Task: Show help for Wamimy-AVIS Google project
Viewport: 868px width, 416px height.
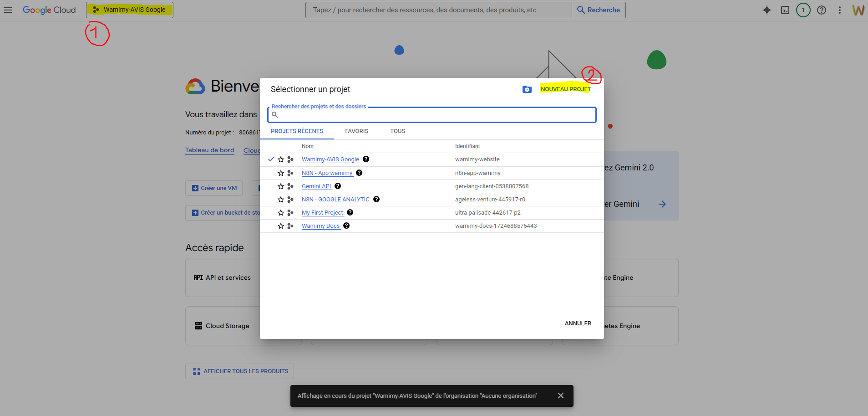Action: 366,159
